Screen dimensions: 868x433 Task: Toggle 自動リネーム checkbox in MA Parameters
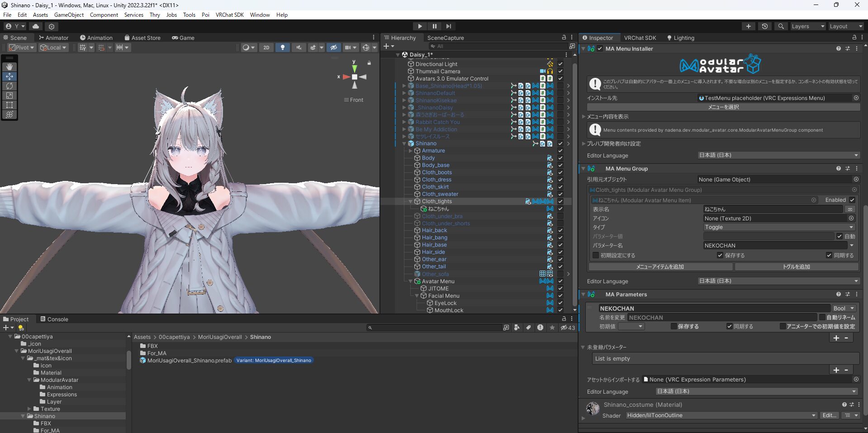pyautogui.click(x=822, y=317)
